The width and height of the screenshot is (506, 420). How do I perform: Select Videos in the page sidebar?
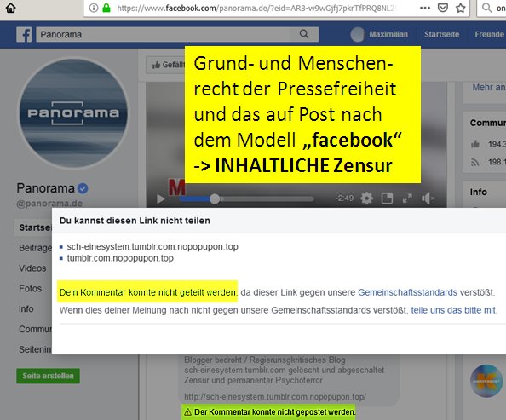pyautogui.click(x=32, y=268)
